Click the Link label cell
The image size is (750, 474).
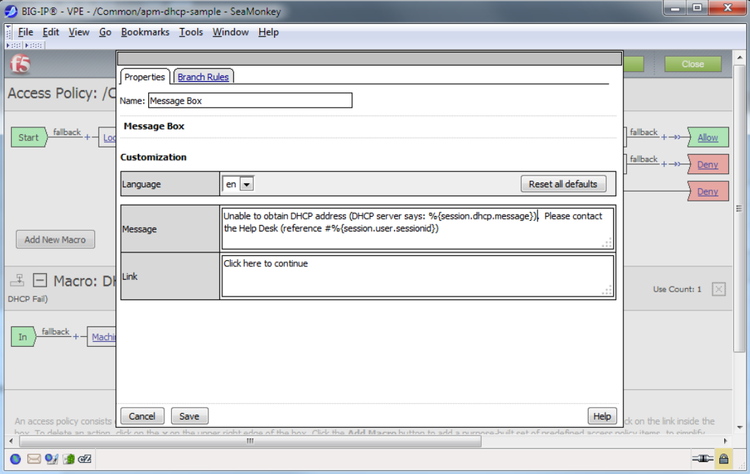click(x=170, y=276)
